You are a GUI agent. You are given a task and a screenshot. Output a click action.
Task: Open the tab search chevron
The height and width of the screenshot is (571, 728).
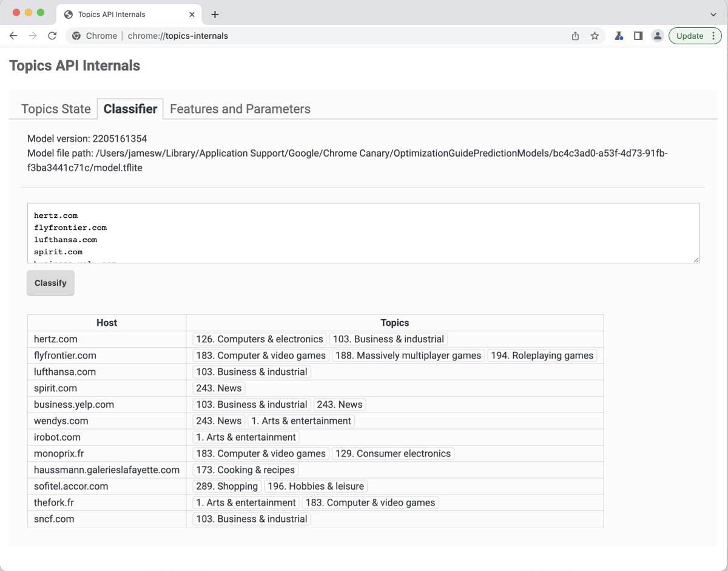[x=713, y=15]
